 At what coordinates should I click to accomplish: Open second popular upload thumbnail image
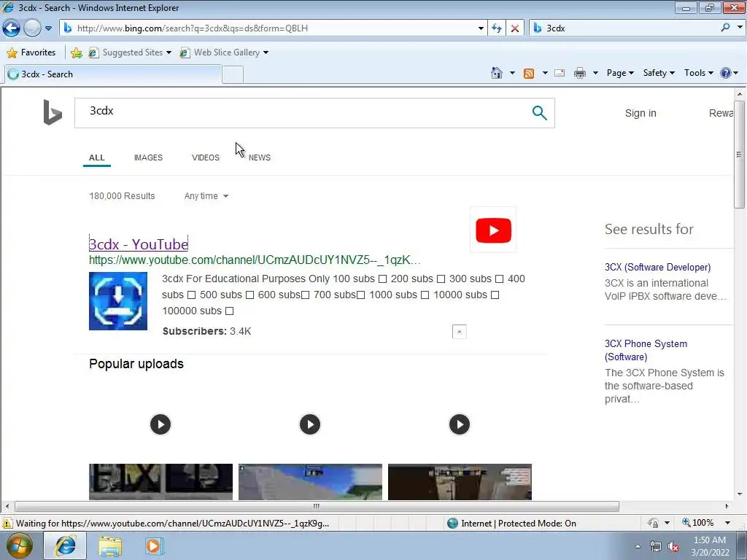310,482
